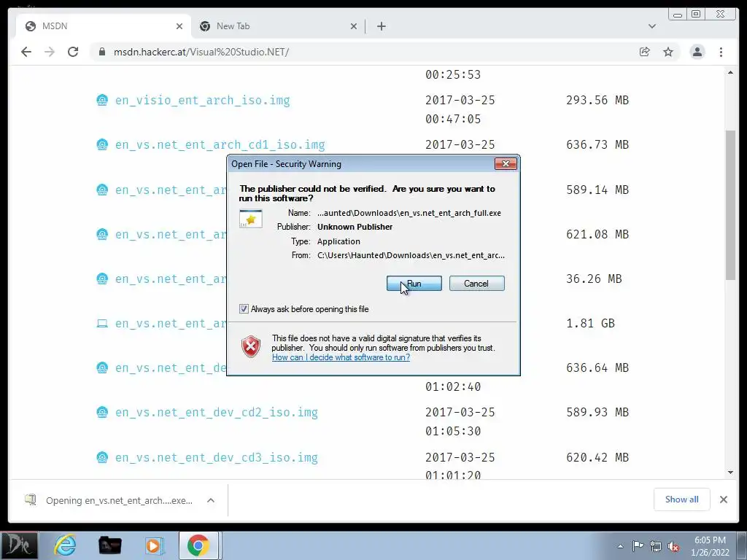This screenshot has height=560, width=747.
Task: Click disk icon beside en_visio_ent_arch_iso.img
Action: [102, 100]
